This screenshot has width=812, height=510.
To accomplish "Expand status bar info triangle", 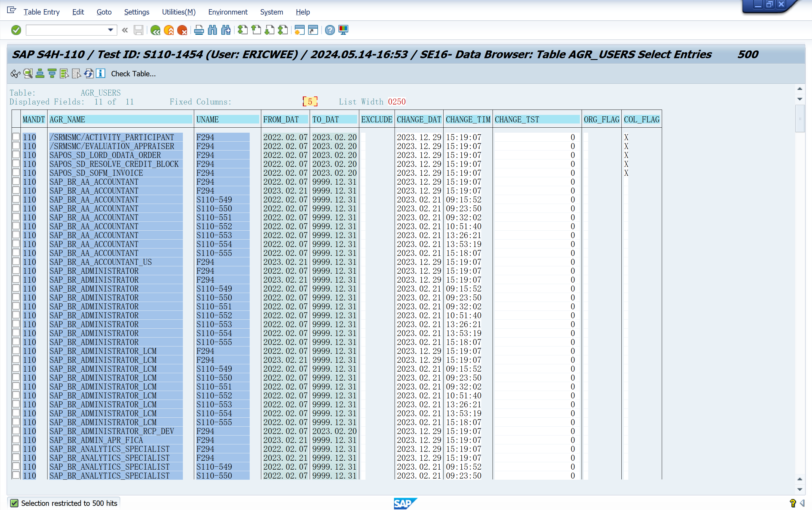I will [802, 503].
